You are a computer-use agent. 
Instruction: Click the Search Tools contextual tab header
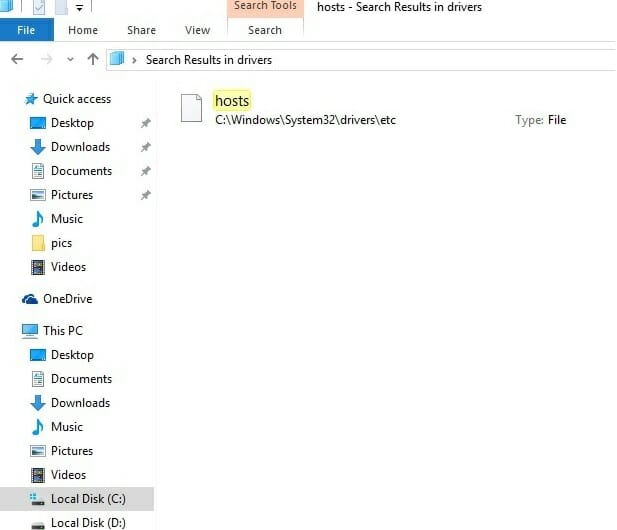point(265,6)
